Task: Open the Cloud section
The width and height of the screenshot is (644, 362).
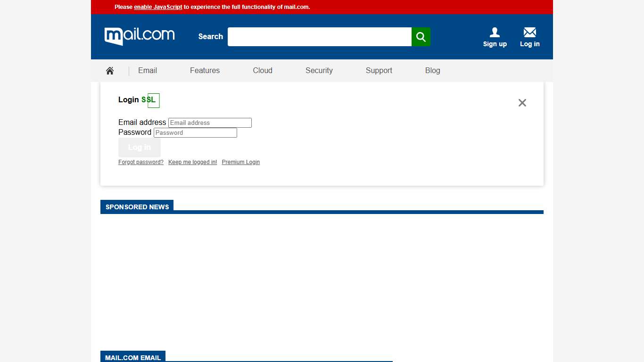Action: point(262,70)
